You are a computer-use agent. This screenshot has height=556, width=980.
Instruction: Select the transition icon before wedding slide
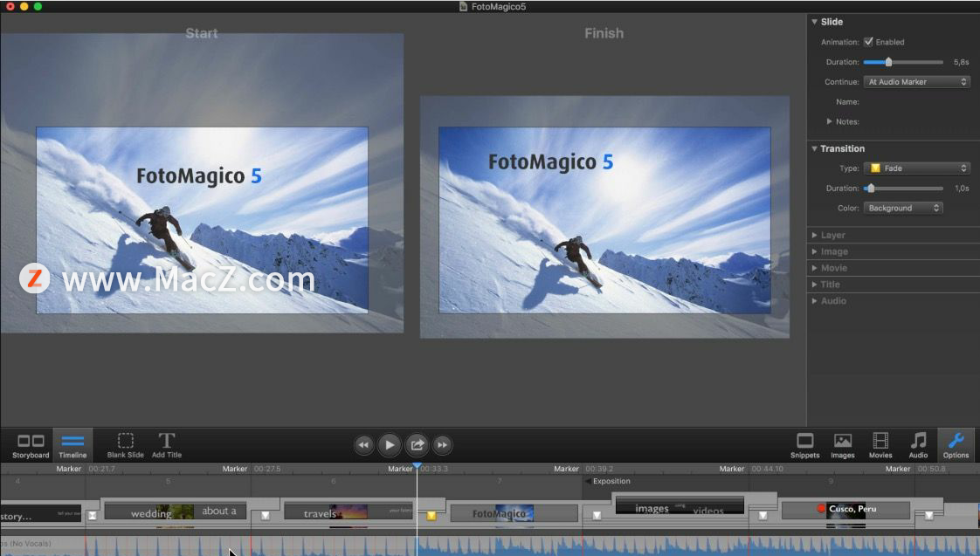[x=93, y=515]
